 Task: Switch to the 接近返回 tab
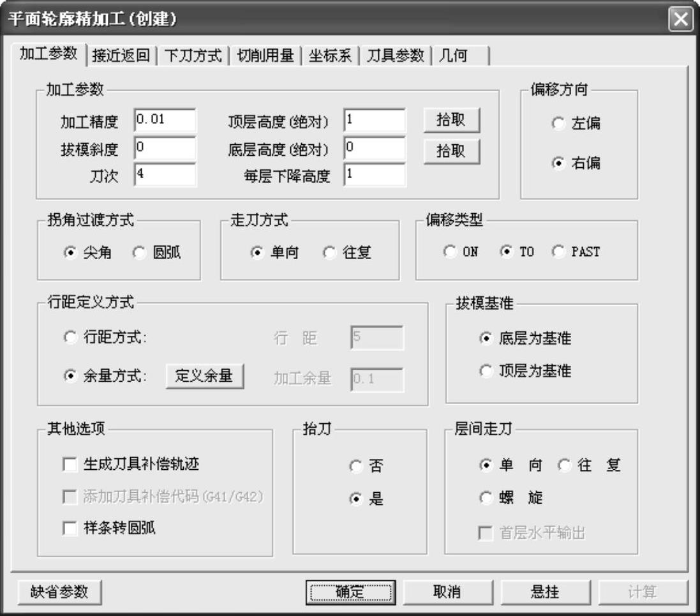(121, 56)
